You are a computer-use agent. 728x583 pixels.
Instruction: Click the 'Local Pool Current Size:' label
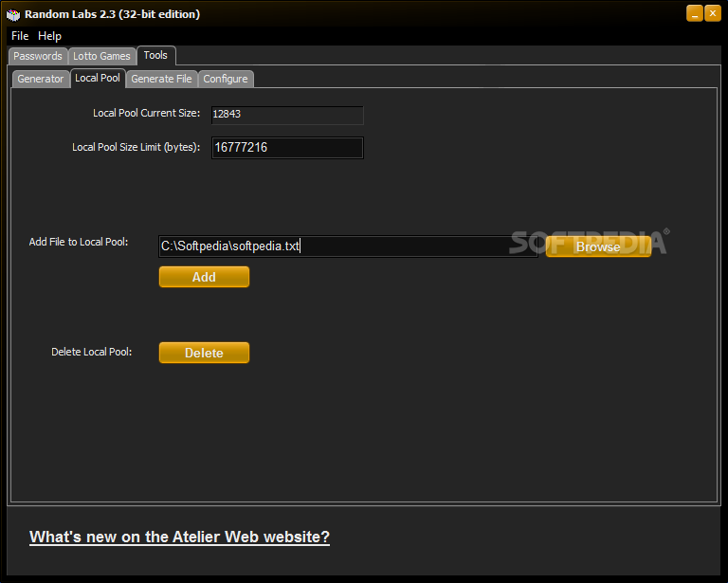coord(146,113)
